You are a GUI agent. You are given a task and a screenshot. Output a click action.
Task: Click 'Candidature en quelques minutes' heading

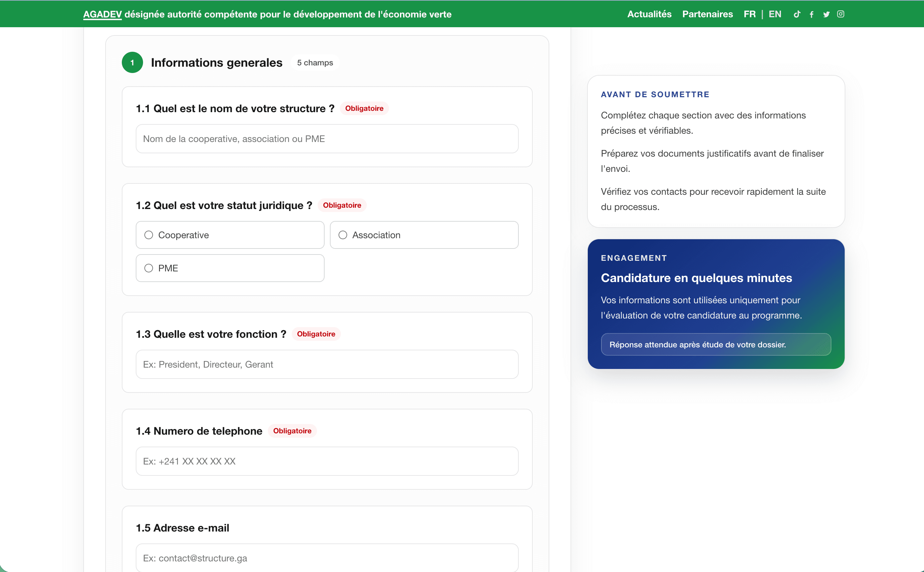point(697,278)
